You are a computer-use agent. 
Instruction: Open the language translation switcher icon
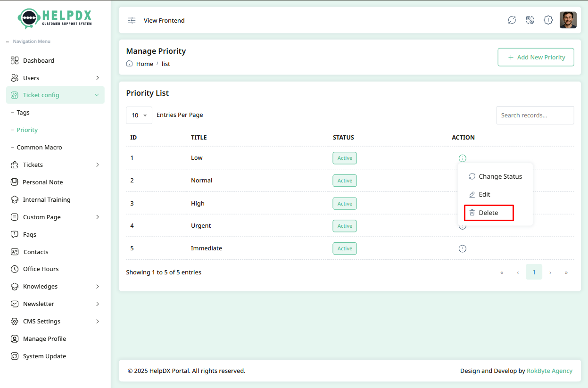pos(530,20)
